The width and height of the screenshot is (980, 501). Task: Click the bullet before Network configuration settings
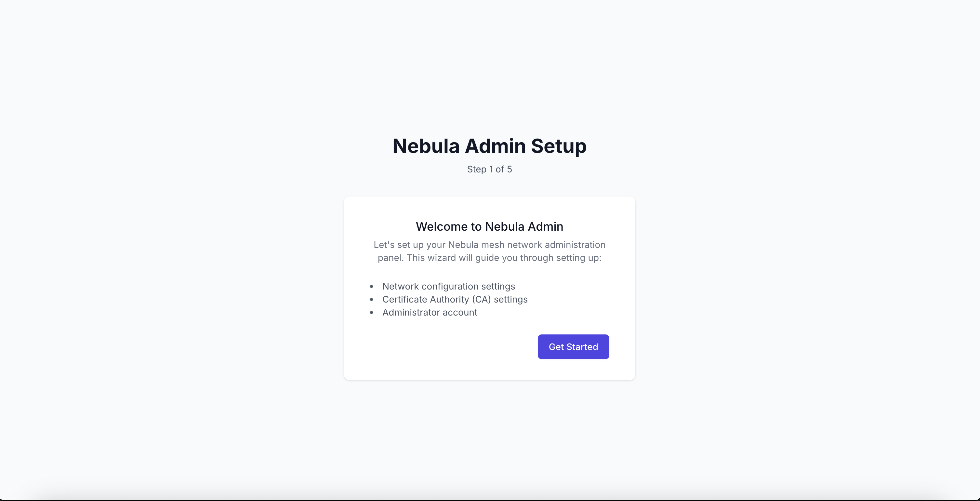[x=371, y=286]
